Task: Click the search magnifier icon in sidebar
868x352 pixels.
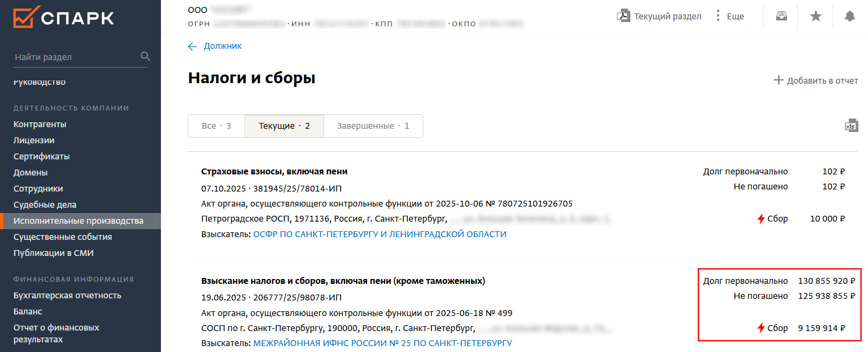Action: tap(145, 56)
